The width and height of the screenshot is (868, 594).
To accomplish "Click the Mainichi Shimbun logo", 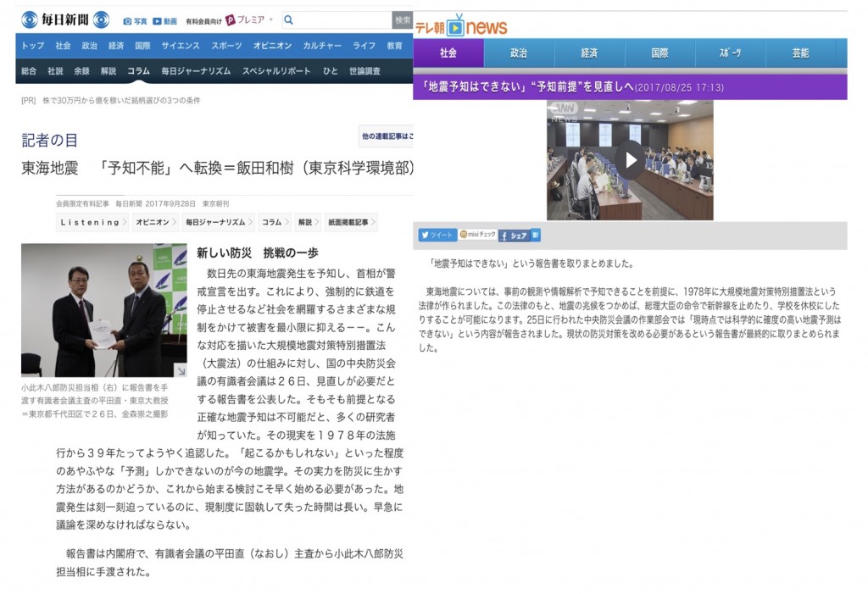I will point(65,19).
